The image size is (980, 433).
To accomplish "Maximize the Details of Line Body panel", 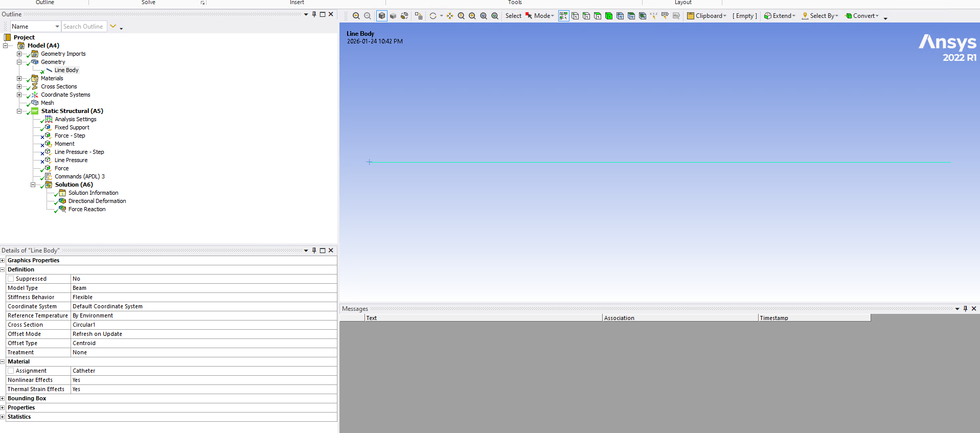I will 323,250.
